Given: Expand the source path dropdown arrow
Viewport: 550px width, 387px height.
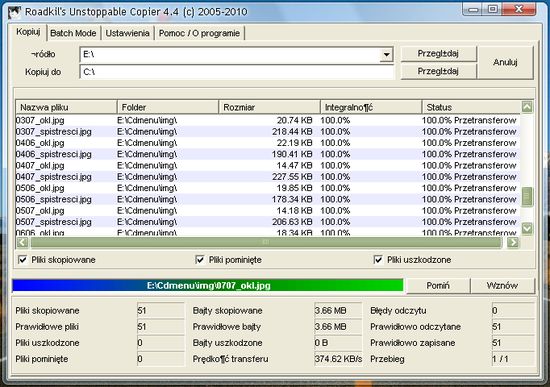Looking at the screenshot, I should pos(386,55).
